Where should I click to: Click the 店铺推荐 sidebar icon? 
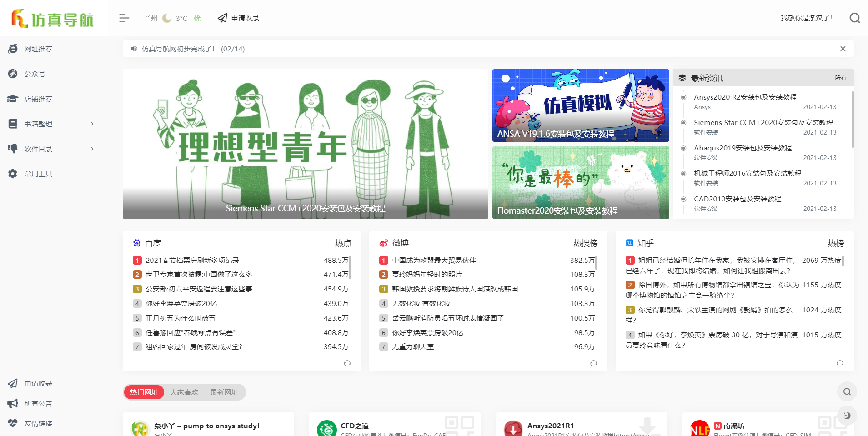pos(13,99)
